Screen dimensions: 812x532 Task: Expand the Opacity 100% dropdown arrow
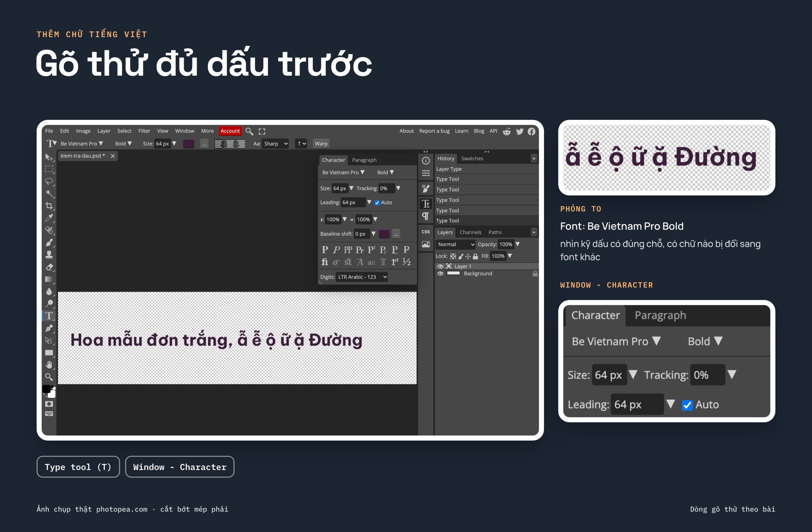(x=518, y=244)
